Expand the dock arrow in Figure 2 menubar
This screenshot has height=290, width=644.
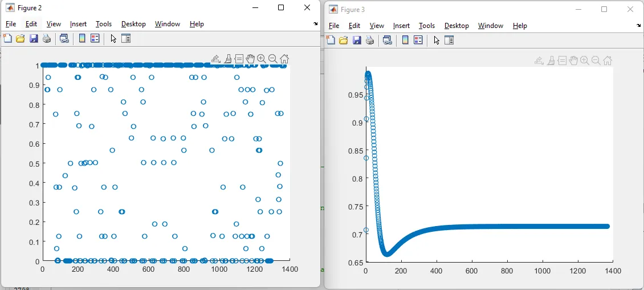click(316, 25)
